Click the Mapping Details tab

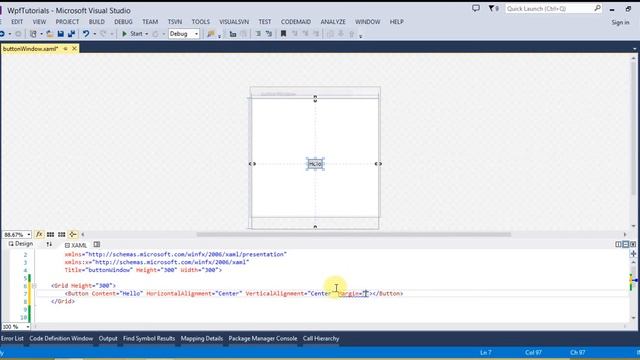click(x=202, y=338)
